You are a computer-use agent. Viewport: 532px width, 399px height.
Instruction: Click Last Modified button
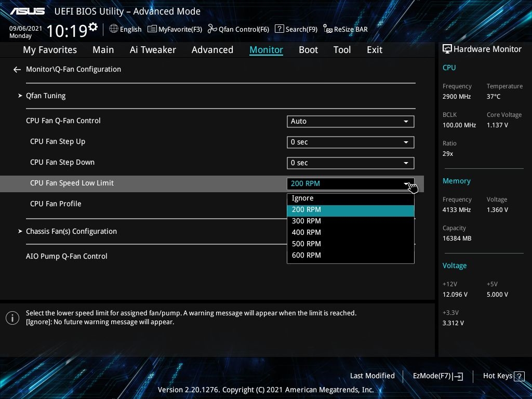[372, 376]
